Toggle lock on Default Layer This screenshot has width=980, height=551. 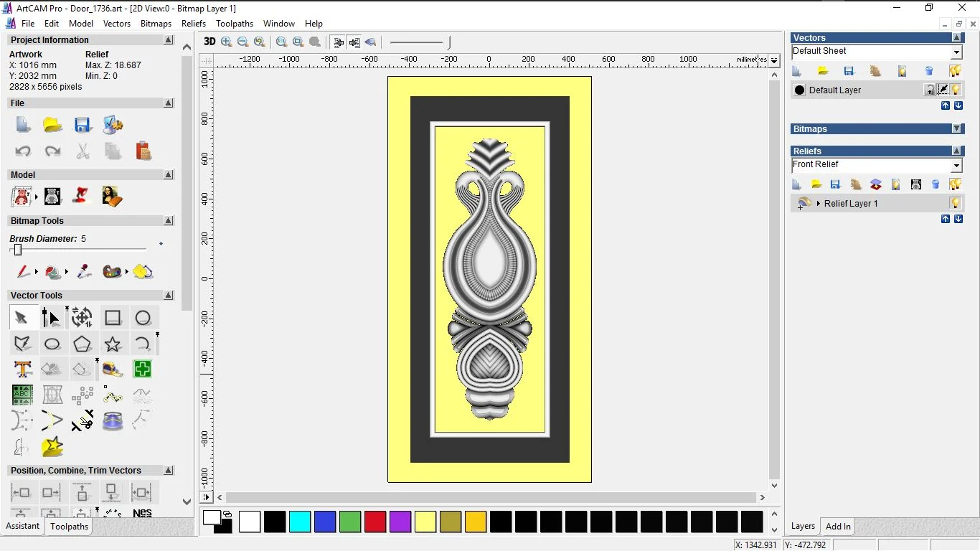[930, 90]
